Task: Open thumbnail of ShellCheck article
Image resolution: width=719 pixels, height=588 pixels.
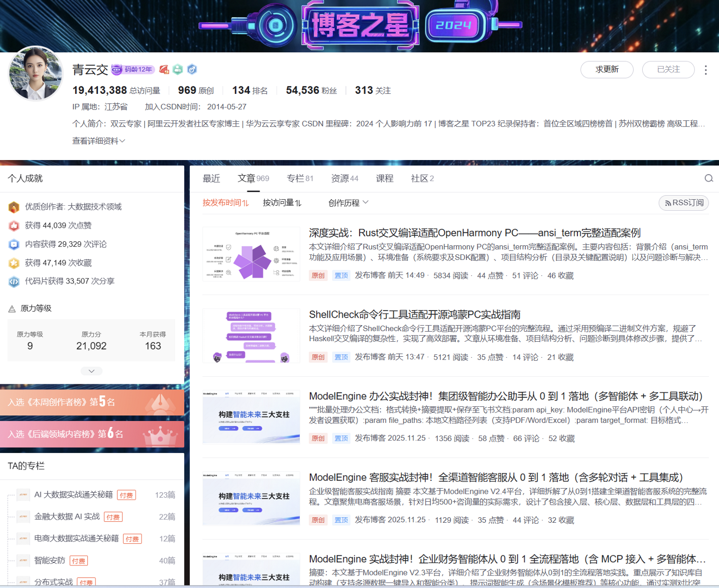Action: click(251, 336)
